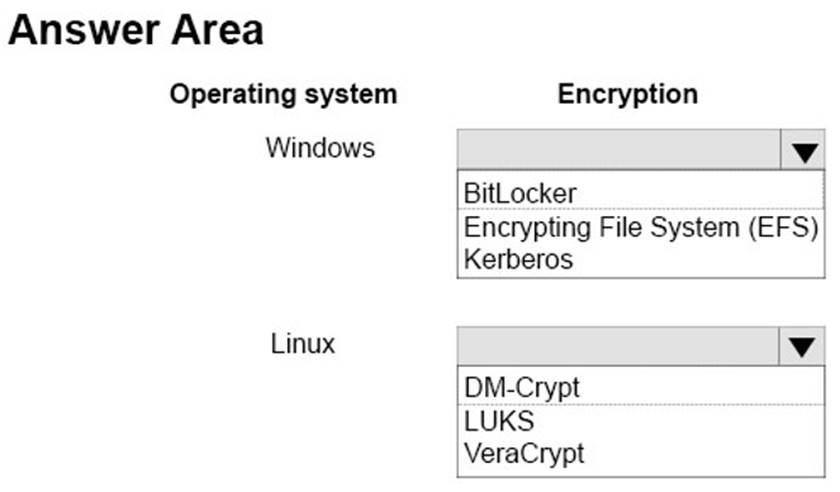The image size is (840, 492).
Task: Click the Windows row label
Action: 320,149
